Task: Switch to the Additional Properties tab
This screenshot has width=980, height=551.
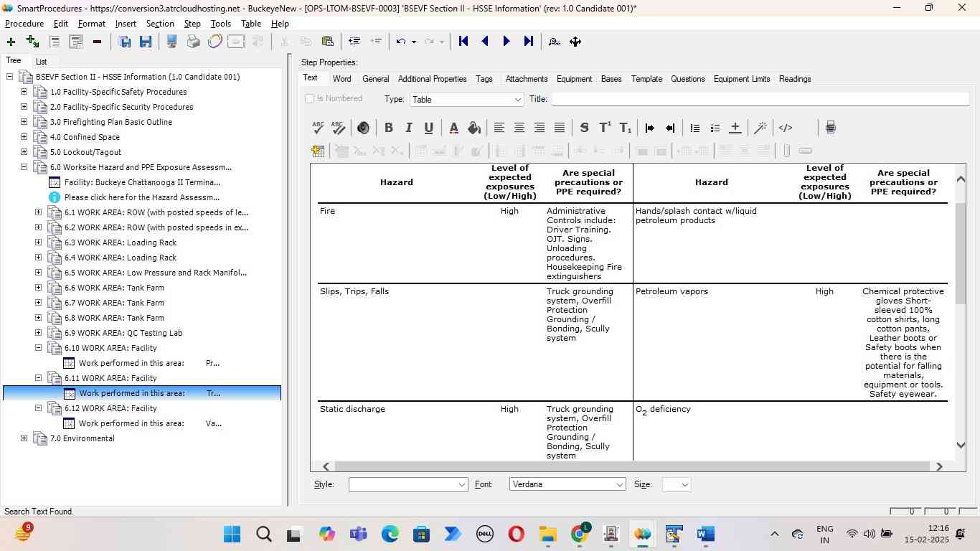Action: click(x=432, y=79)
